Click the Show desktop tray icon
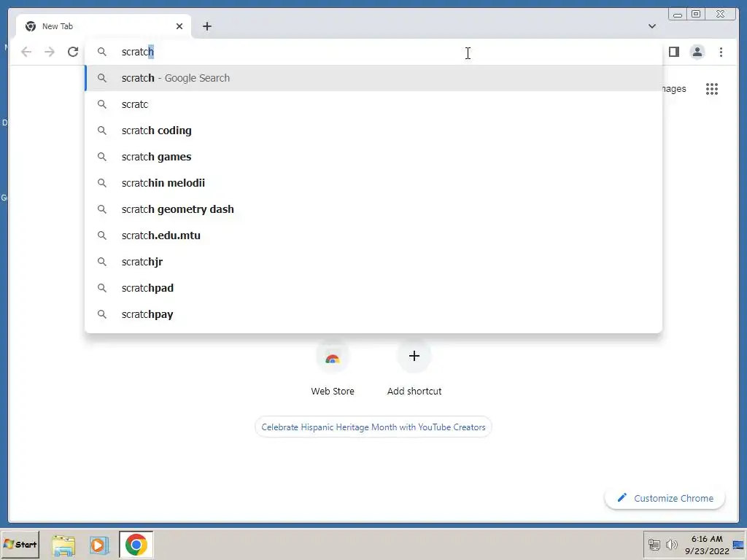The image size is (747, 560). [x=738, y=545]
